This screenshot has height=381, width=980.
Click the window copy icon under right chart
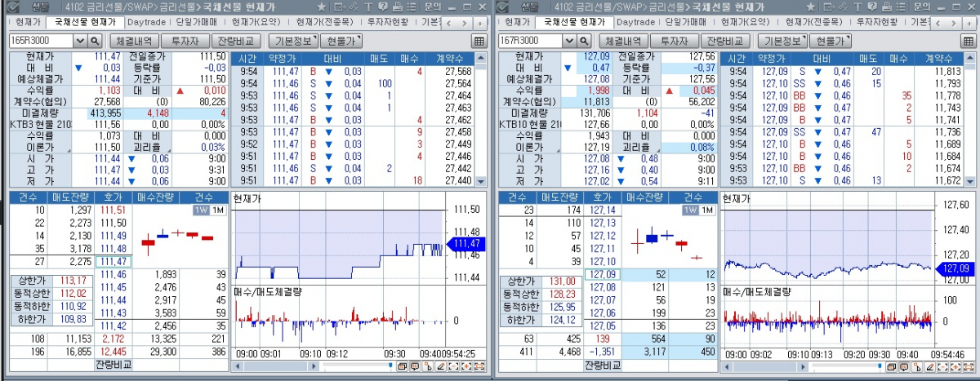click(x=891, y=366)
